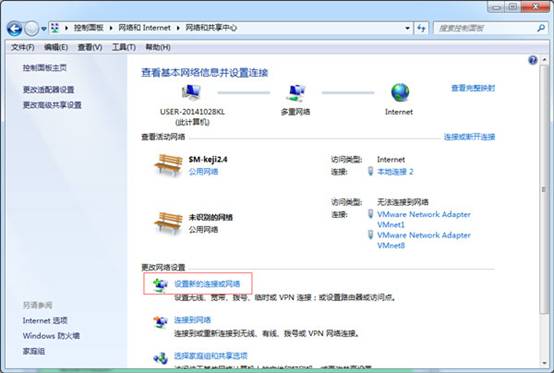Click the Control Panel icon in the address bar
The image size is (554, 373).
(x=55, y=28)
